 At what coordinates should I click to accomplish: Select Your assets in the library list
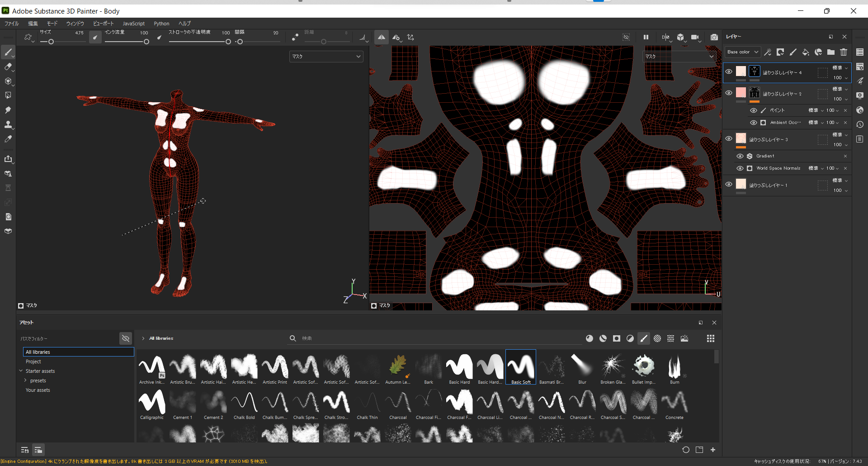[x=38, y=390]
